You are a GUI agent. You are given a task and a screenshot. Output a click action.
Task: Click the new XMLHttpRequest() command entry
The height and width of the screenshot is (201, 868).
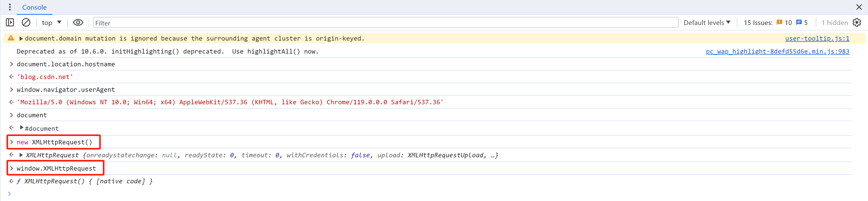click(54, 142)
